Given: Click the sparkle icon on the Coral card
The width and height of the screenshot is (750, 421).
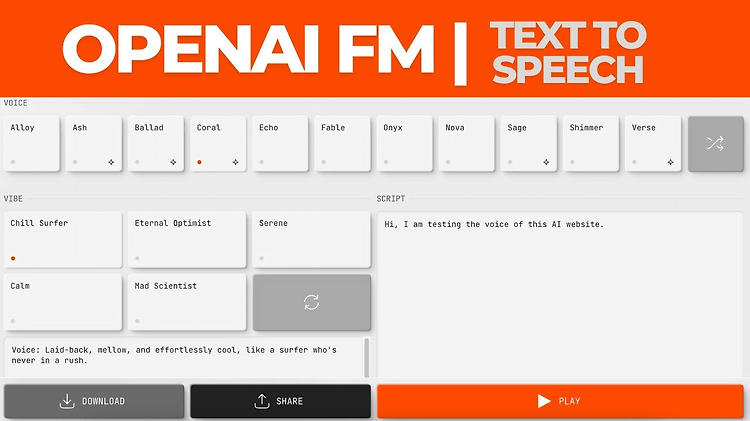Looking at the screenshot, I should 235,162.
